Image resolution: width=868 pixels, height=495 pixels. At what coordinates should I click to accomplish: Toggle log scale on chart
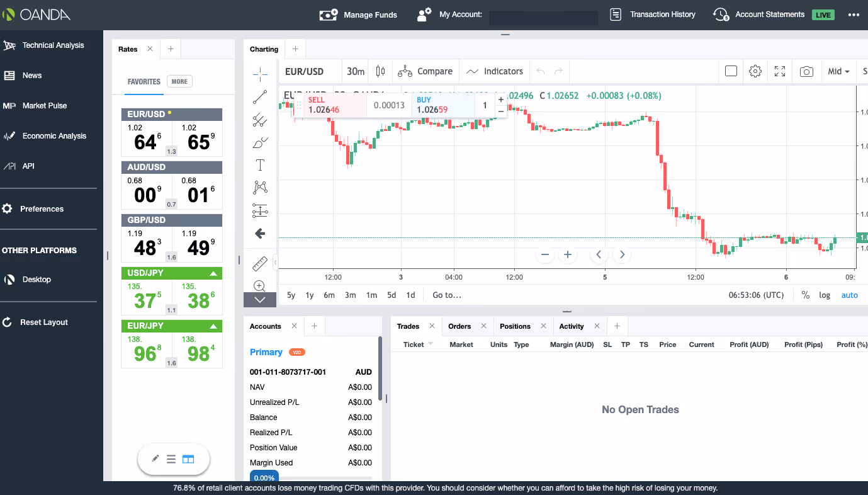(x=825, y=295)
